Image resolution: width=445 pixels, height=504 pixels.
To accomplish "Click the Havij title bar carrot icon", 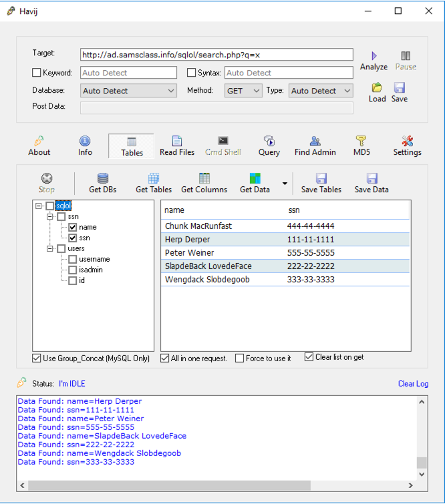I will click(11, 11).
